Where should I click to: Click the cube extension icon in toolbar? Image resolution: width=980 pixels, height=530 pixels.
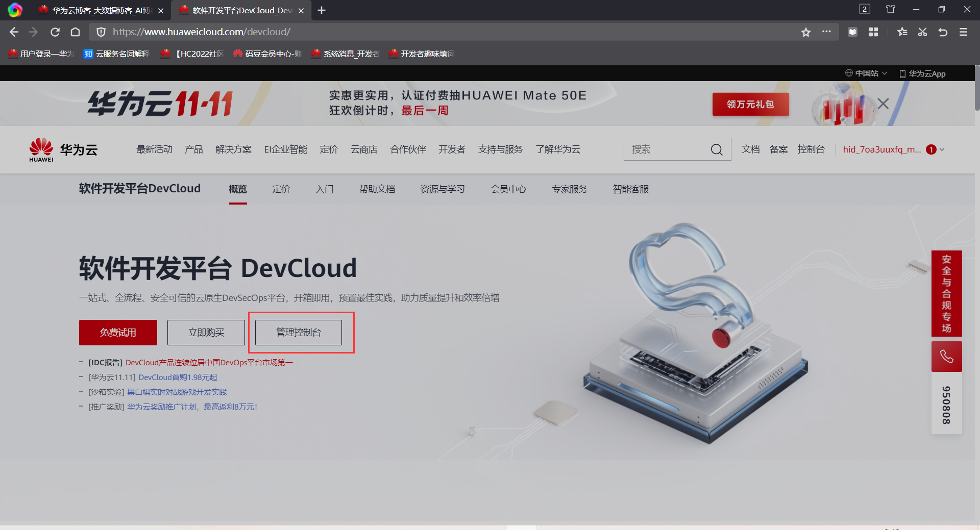click(x=852, y=32)
